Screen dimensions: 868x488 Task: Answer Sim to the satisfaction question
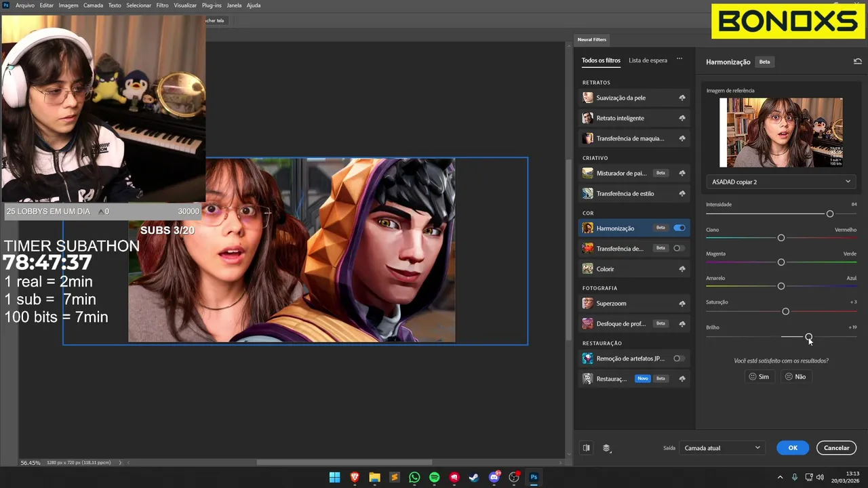tap(759, 377)
